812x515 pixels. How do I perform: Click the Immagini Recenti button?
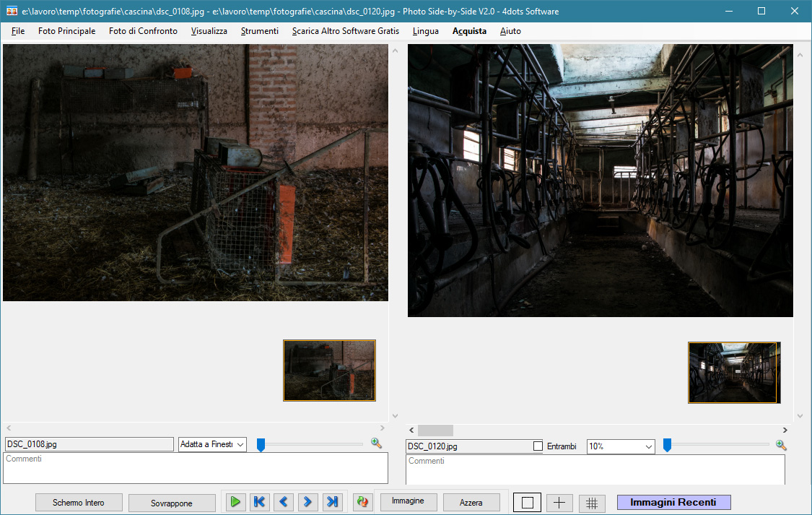click(673, 503)
